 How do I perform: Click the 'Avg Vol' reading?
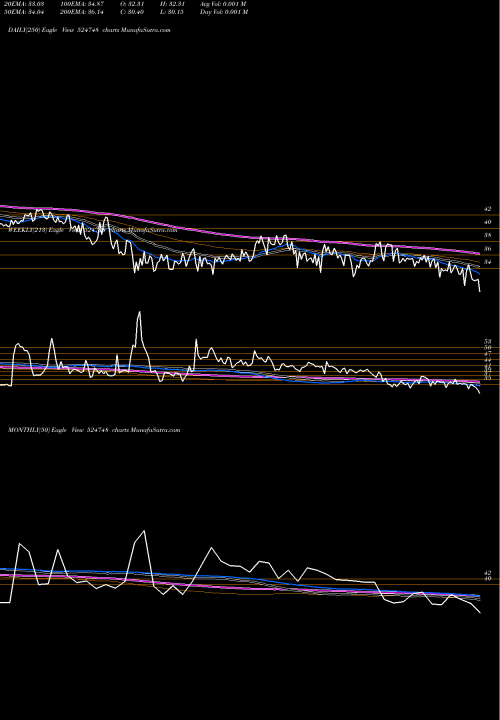(223, 4)
